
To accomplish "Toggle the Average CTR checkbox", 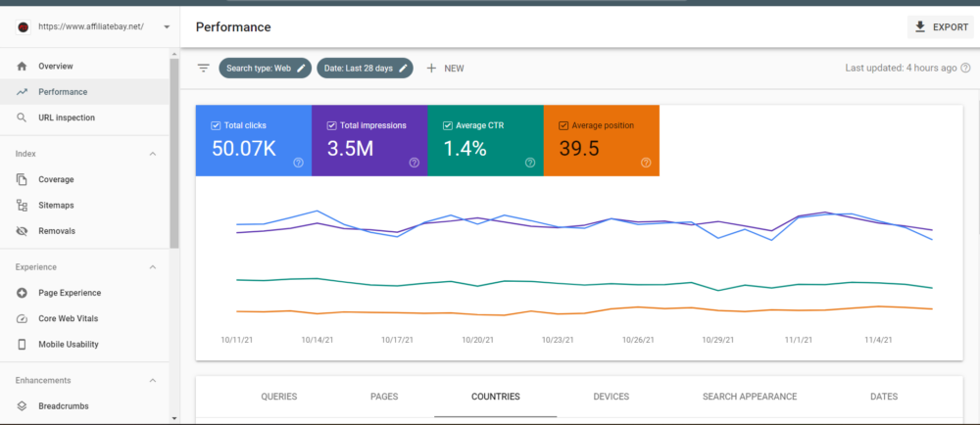I will click(448, 125).
